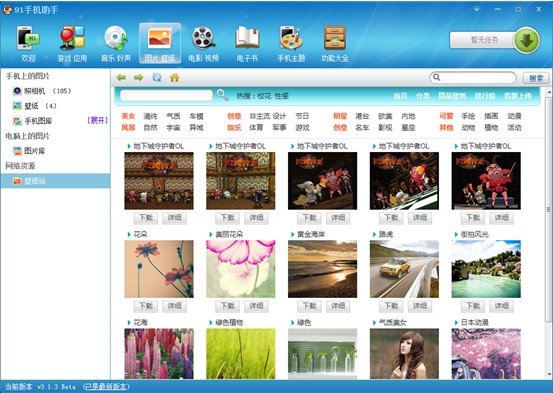The image size is (553, 393).
Task: Click 下载 under the 花朵 wallpaper
Action: point(146,306)
